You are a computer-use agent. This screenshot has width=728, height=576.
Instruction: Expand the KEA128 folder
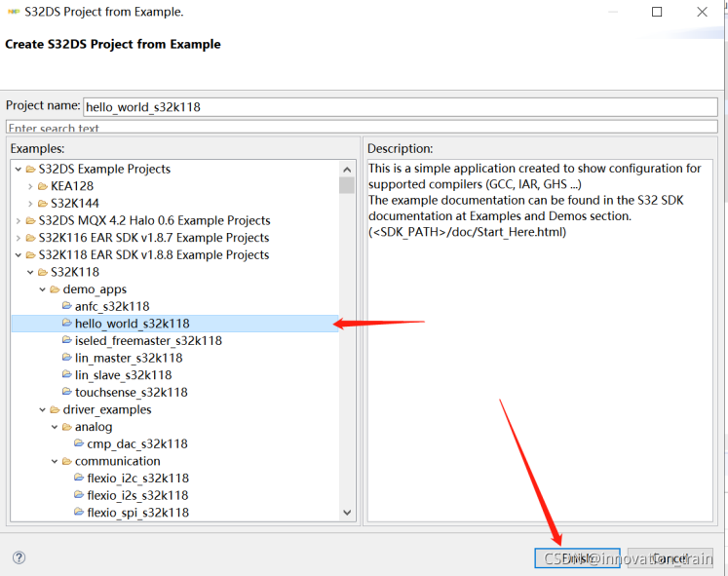[x=30, y=186]
